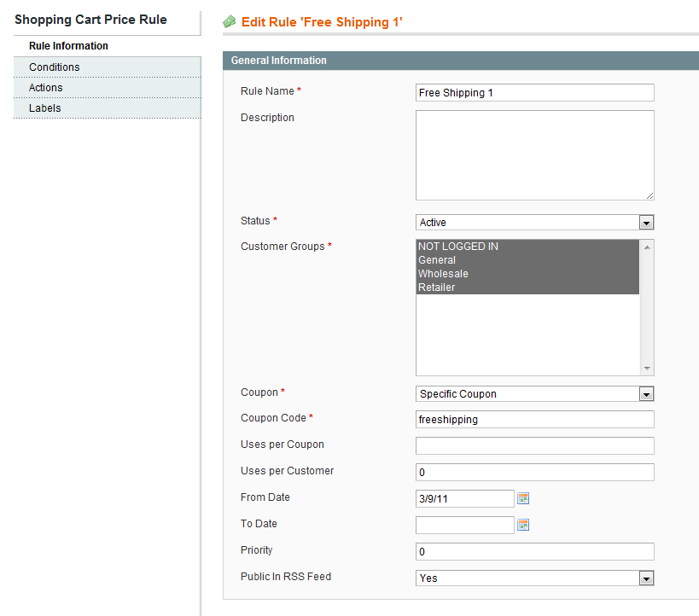Click the Rule Name input field

click(534, 93)
